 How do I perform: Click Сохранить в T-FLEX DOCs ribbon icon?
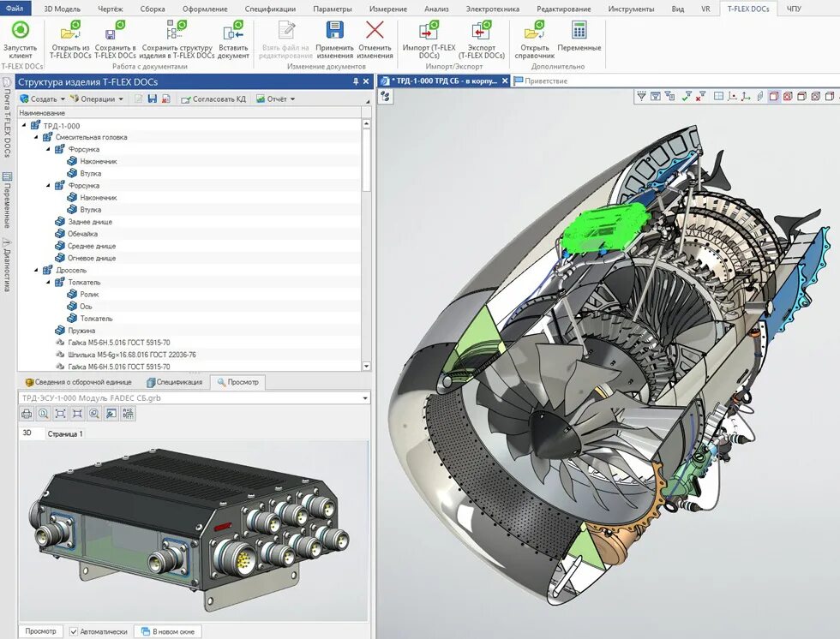tap(115, 39)
